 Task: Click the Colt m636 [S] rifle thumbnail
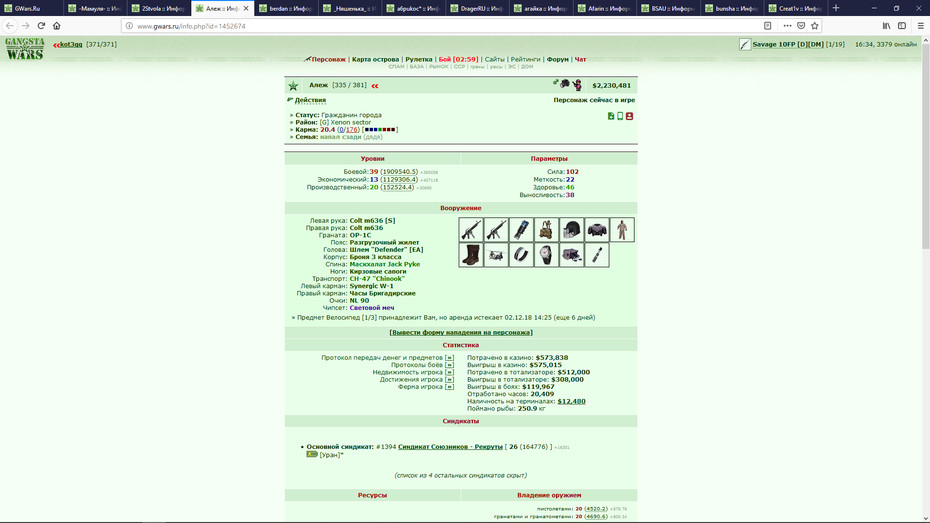[471, 229]
